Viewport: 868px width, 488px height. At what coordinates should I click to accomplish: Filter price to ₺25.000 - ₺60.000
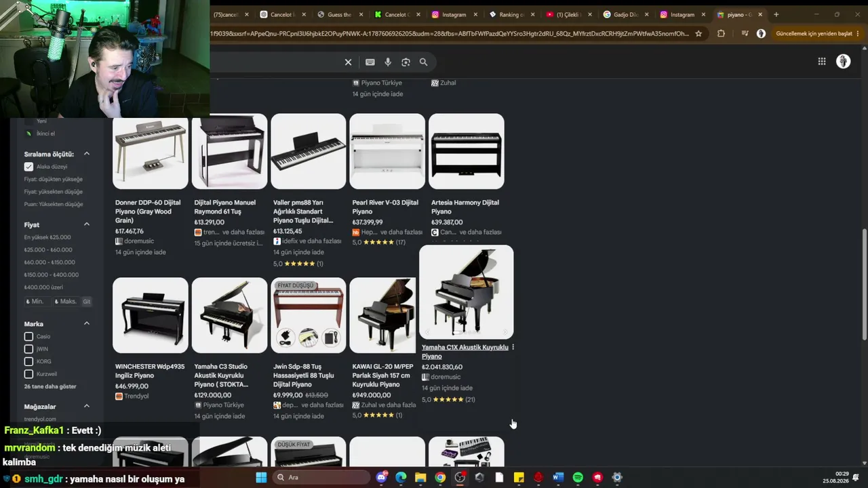[48, 249]
